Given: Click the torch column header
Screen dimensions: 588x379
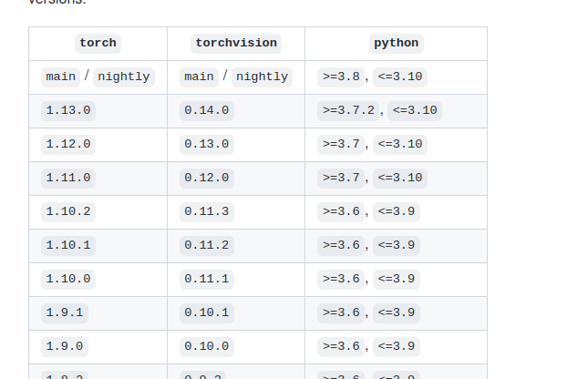Looking at the screenshot, I should click(98, 43).
